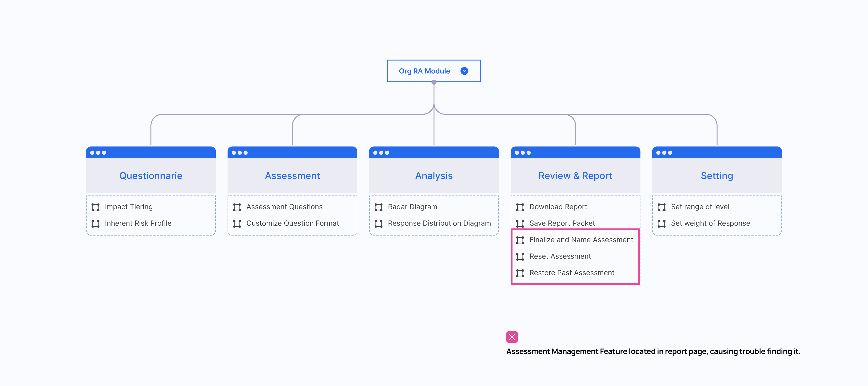Viewport: 868px width, 386px height.
Task: Click the Org RA Module label
Action: click(424, 71)
